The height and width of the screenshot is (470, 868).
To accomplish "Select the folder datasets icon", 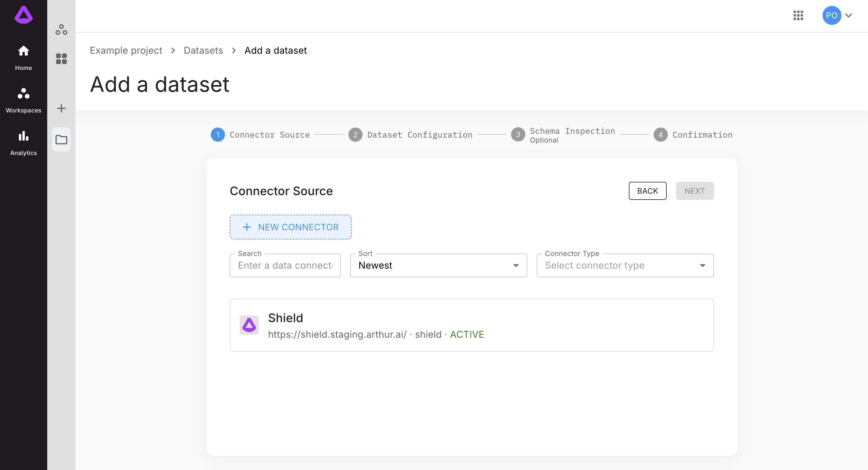I will point(61,139).
